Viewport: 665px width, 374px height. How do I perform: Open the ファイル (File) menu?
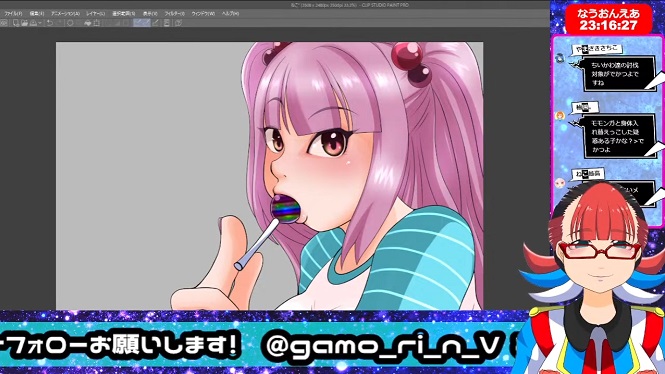pos(13,14)
